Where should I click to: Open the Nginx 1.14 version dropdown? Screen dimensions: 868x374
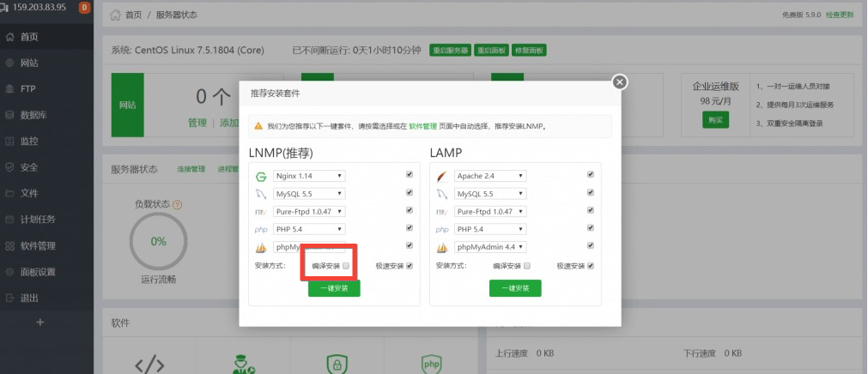coord(309,176)
